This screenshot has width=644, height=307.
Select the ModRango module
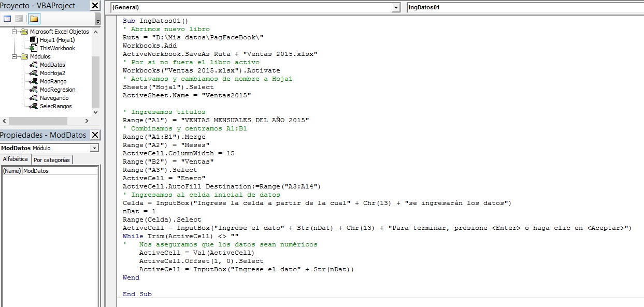[53, 81]
